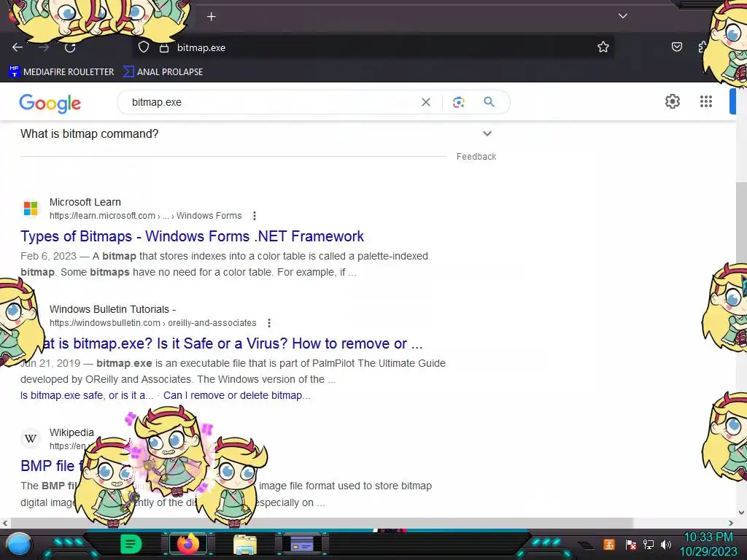
Task: Click the Windows Bulletin Tutorials site name
Action: (x=112, y=309)
